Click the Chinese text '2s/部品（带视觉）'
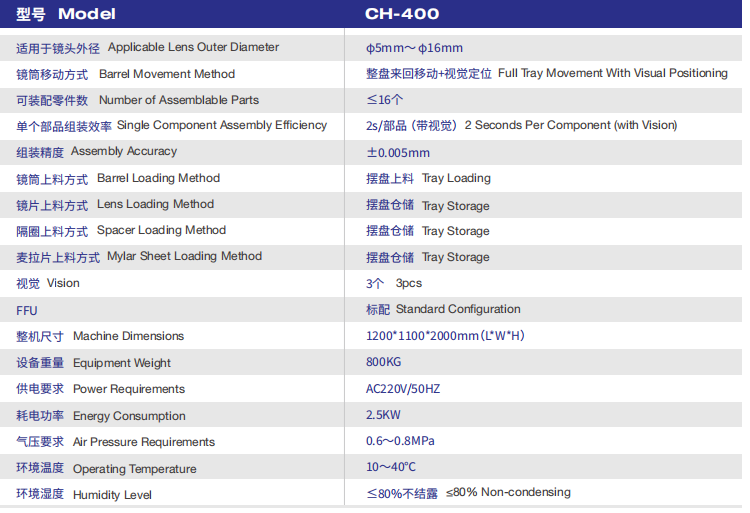 (x=411, y=126)
